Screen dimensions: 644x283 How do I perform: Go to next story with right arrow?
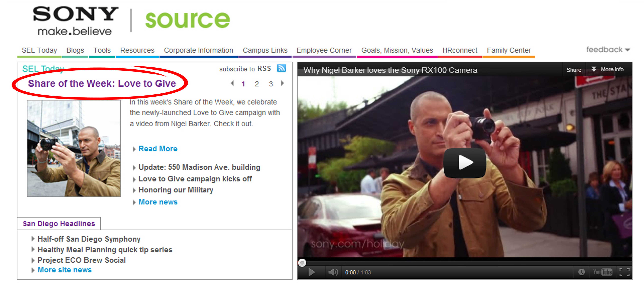(282, 83)
